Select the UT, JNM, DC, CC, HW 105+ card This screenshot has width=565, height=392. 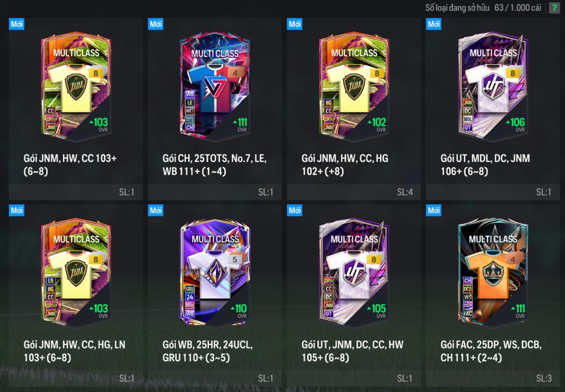point(354,295)
